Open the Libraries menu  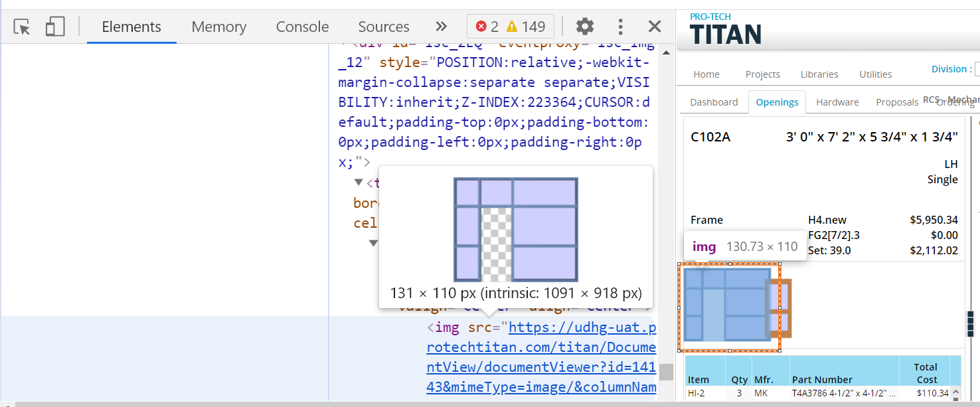(819, 74)
